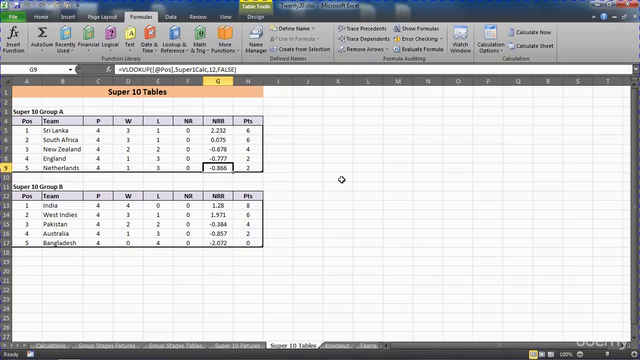640x360 pixels.
Task: Click Evaluate Formula
Action: (418, 49)
